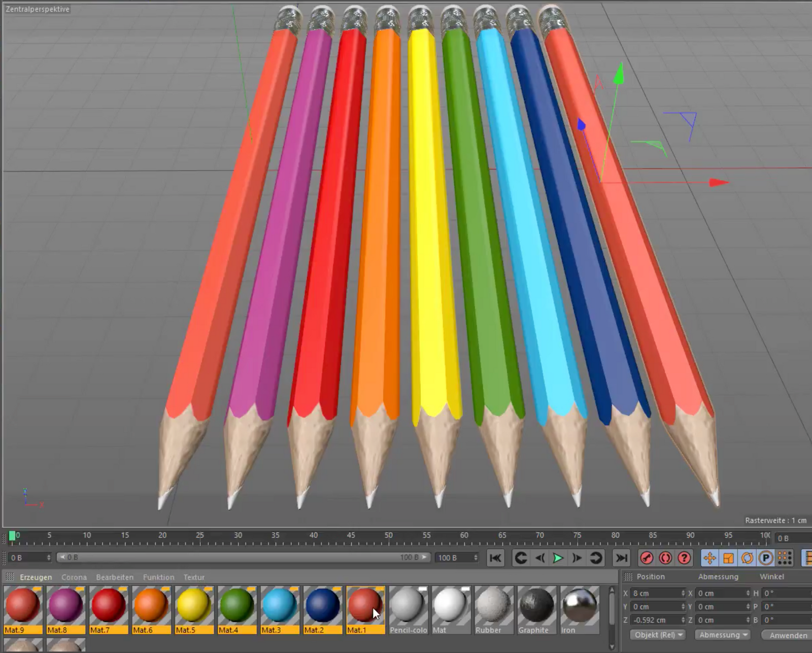This screenshot has width=812, height=653.
Task: Open the Textur menu
Action: 194,577
